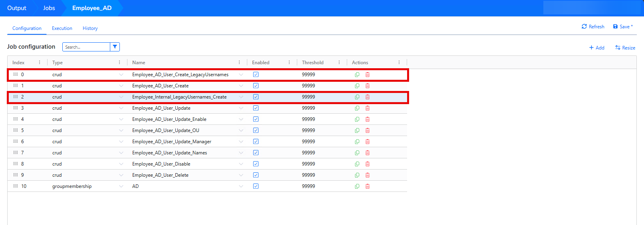Open the Index column options menu

coord(40,62)
